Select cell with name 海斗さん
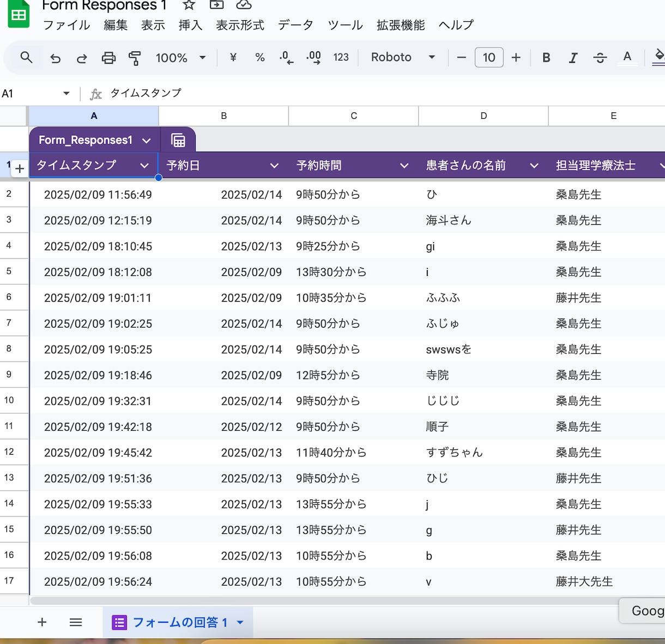This screenshot has height=644, width=665. click(x=483, y=220)
